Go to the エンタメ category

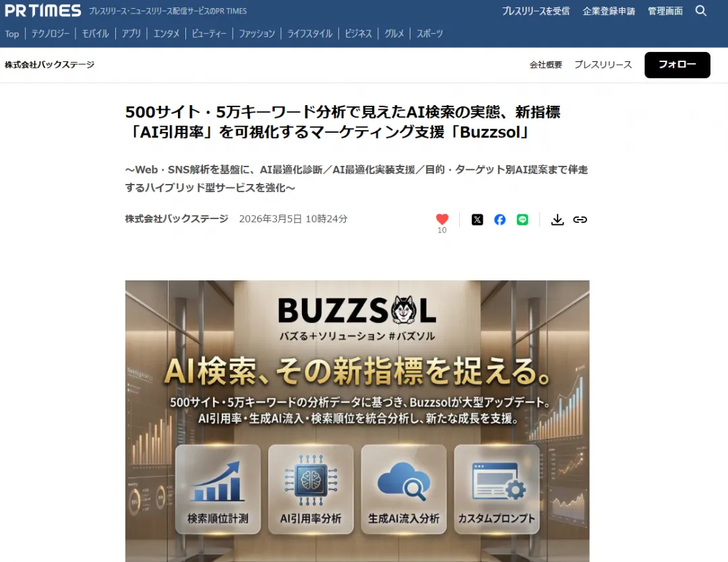(166, 34)
